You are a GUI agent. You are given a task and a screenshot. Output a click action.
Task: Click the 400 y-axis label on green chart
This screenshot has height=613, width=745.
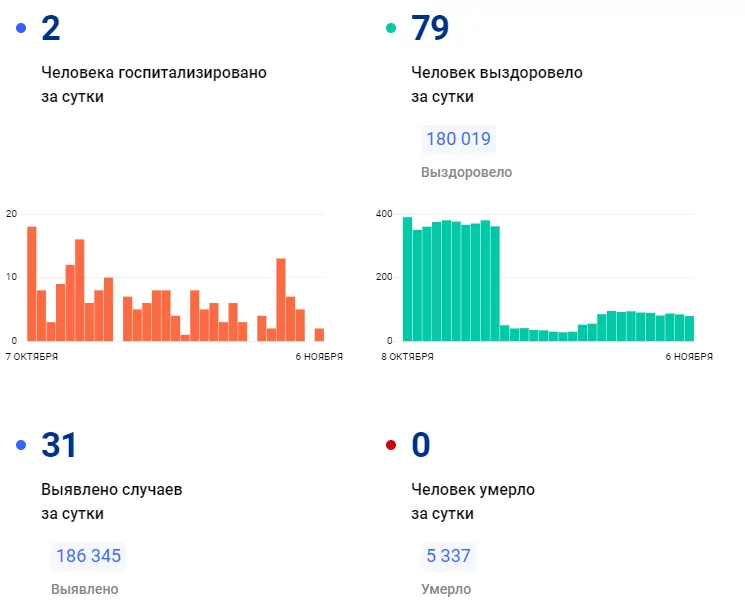pos(384,214)
